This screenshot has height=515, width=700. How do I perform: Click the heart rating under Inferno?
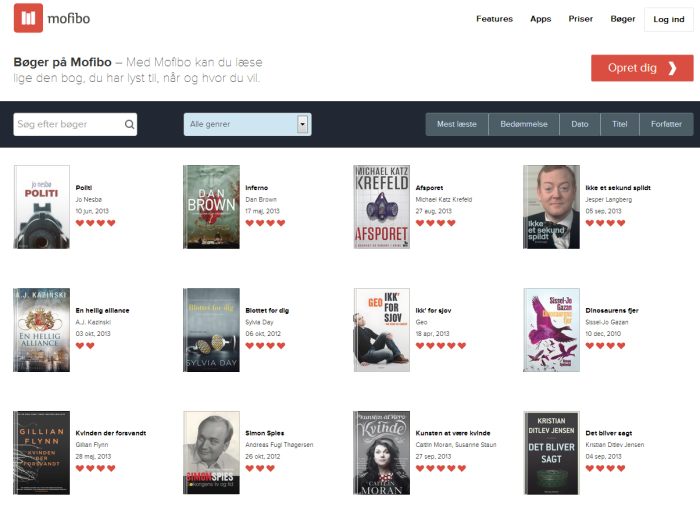click(x=265, y=223)
